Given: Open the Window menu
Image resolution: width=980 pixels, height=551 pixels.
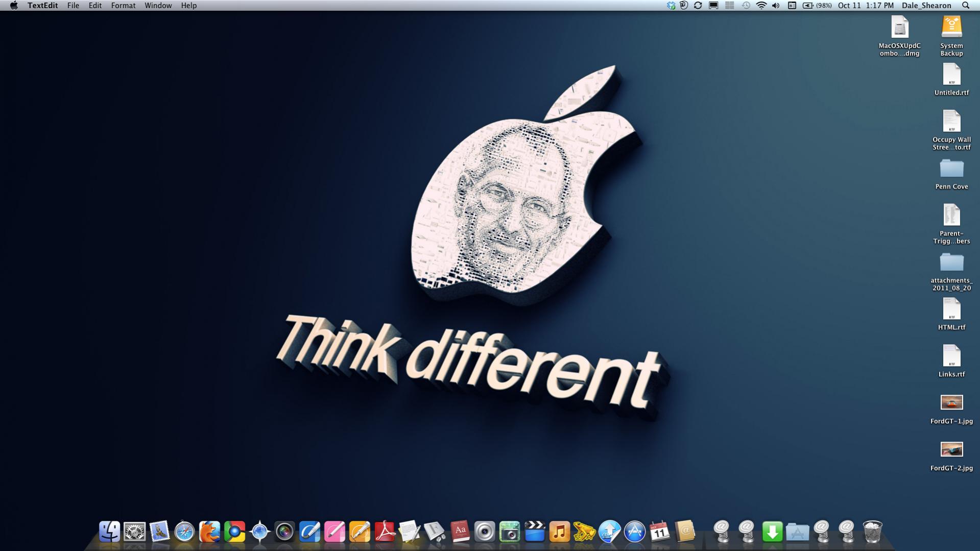Looking at the screenshot, I should click(158, 5).
